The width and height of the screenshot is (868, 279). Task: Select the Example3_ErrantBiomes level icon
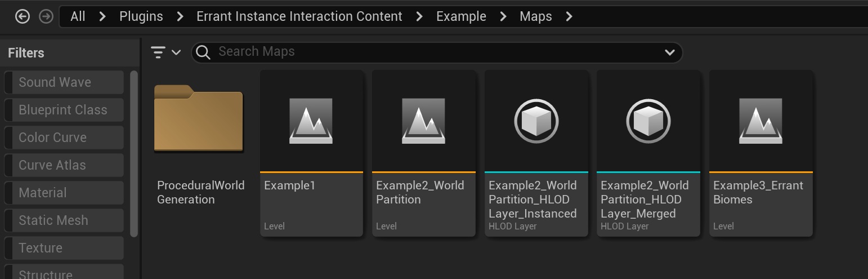[760, 121]
